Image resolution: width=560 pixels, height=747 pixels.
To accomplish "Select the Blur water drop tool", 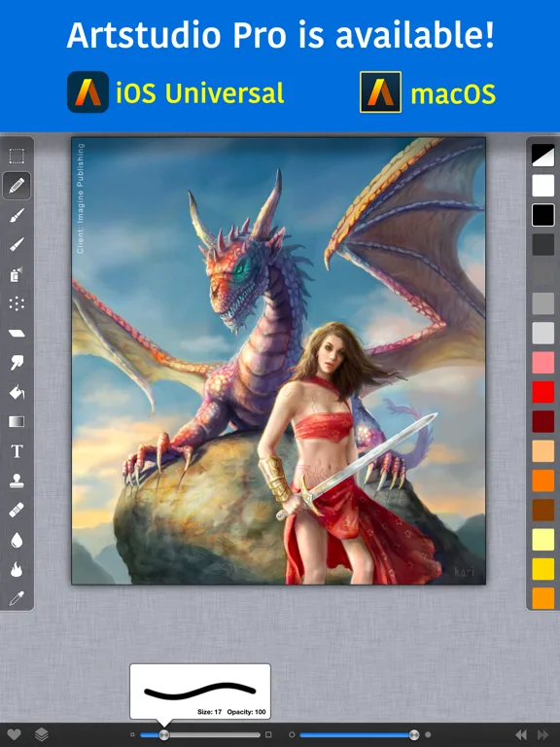I will tap(17, 540).
